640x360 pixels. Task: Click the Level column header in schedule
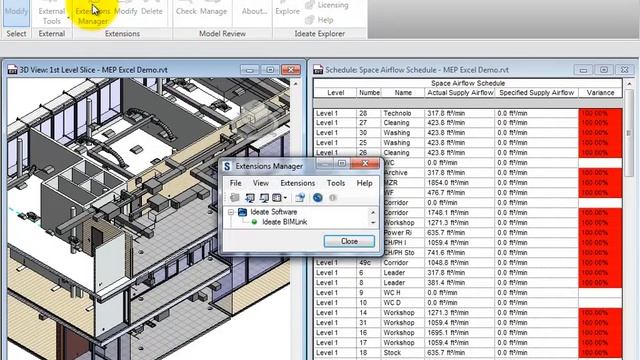coord(336,93)
